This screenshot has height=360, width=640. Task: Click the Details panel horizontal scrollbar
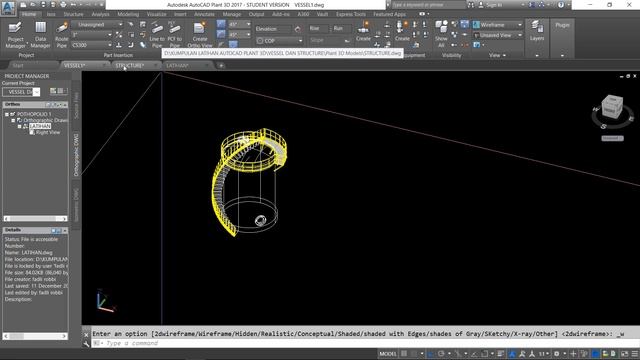pyautogui.click(x=35, y=336)
